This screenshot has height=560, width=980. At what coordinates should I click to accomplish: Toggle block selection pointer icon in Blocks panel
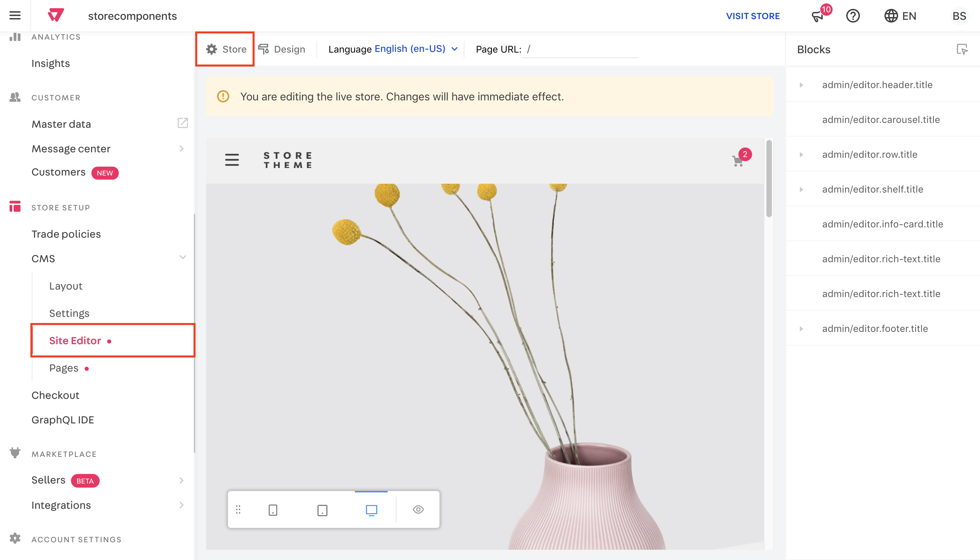[962, 50]
